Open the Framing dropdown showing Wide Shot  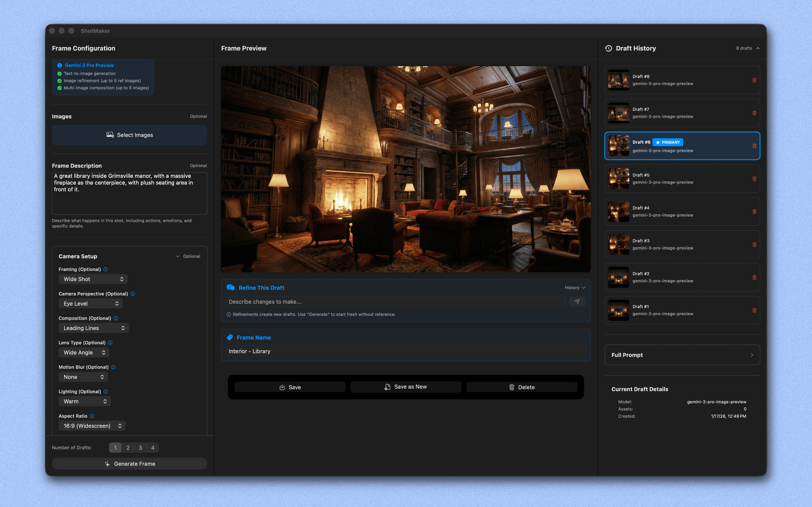(93, 279)
